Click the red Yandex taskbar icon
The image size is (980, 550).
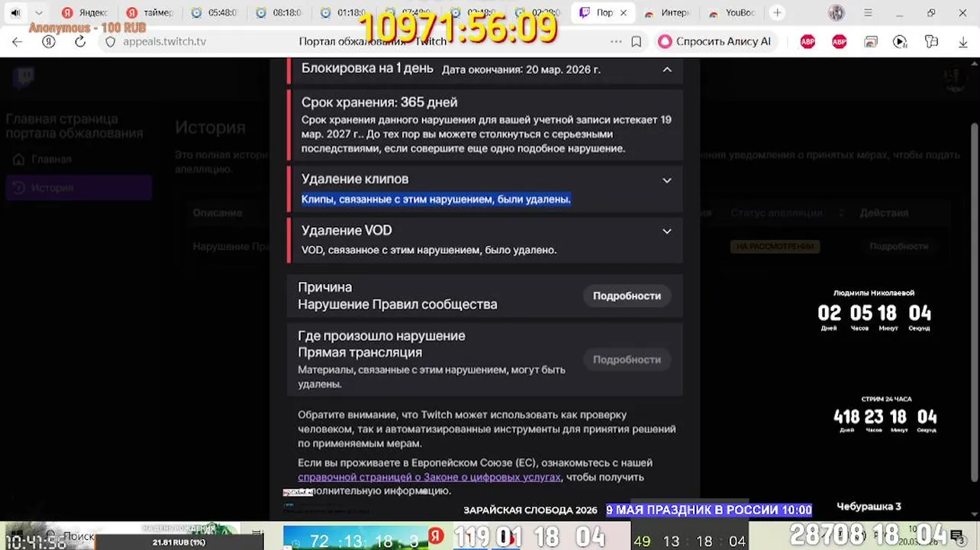click(x=436, y=535)
